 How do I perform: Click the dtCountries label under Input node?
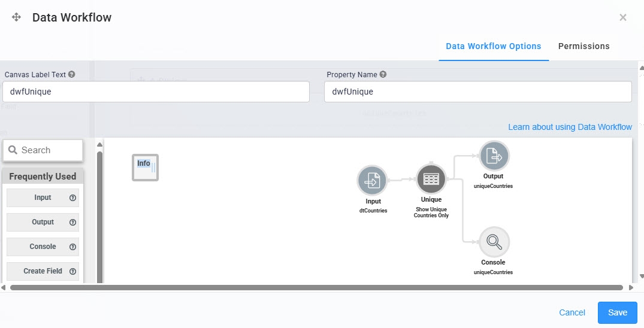pos(373,211)
